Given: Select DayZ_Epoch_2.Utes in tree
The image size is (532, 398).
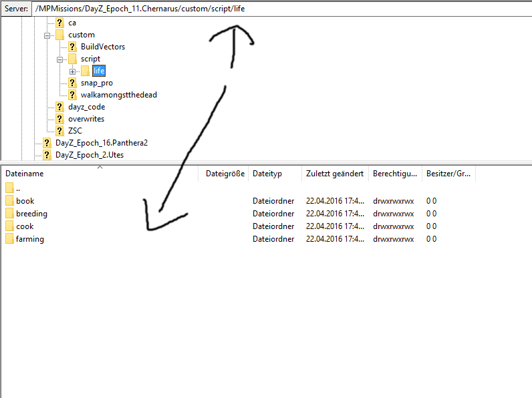Looking at the screenshot, I should point(90,155).
